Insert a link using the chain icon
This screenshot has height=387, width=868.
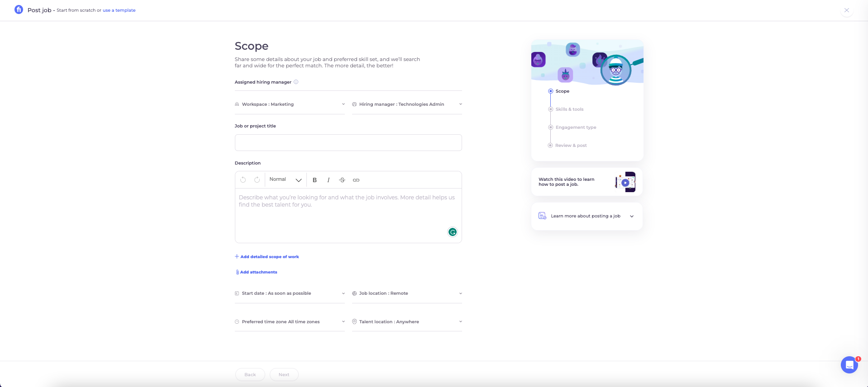pyautogui.click(x=356, y=180)
